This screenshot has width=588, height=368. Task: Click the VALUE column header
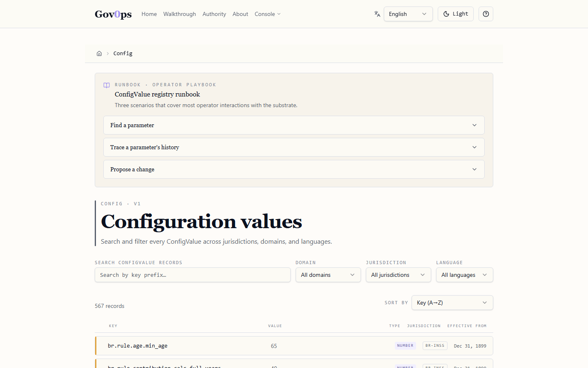275,326
